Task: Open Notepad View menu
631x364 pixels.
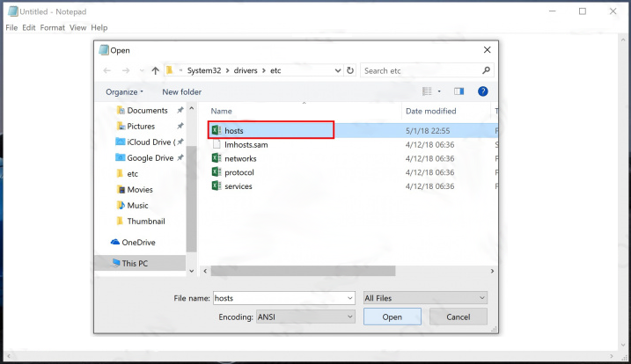Action: click(x=77, y=27)
